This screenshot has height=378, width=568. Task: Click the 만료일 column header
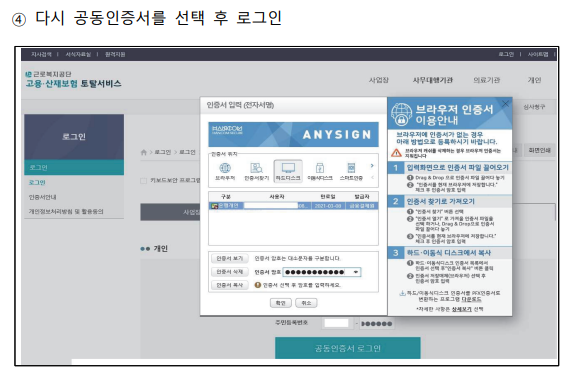point(328,196)
